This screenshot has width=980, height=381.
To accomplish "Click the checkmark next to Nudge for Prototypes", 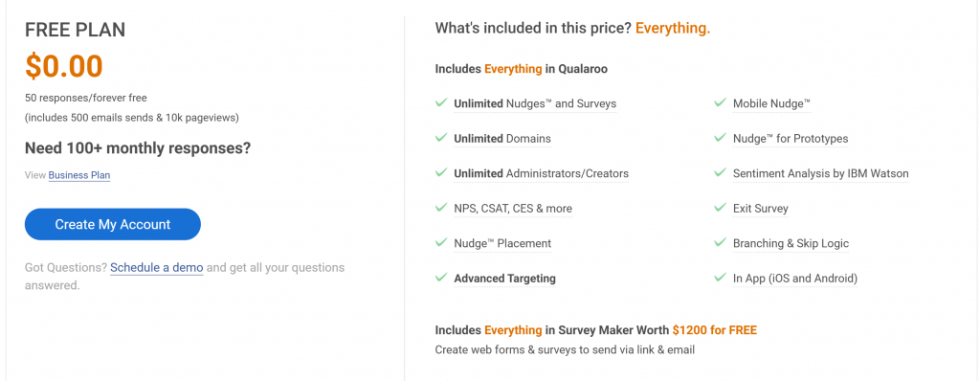I will [x=720, y=137].
